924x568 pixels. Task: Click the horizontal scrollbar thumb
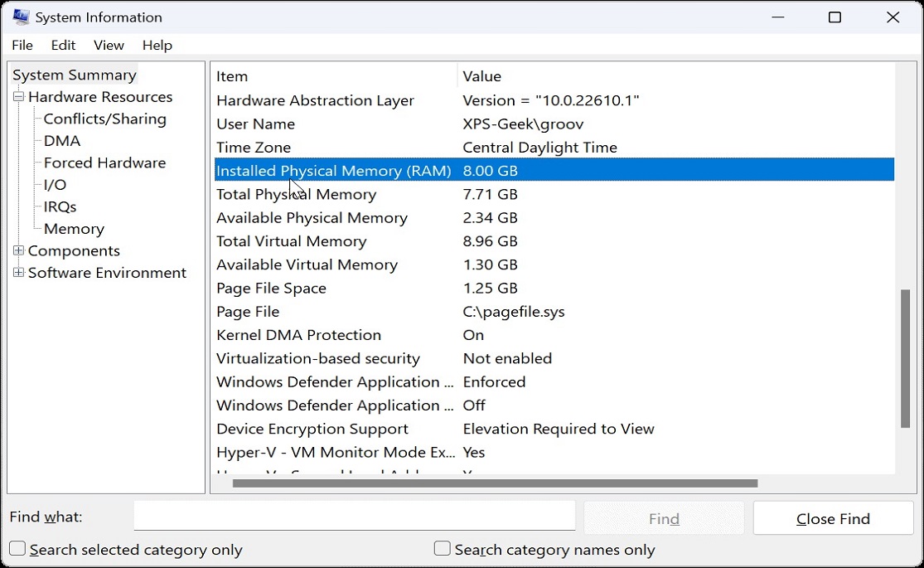click(x=495, y=483)
